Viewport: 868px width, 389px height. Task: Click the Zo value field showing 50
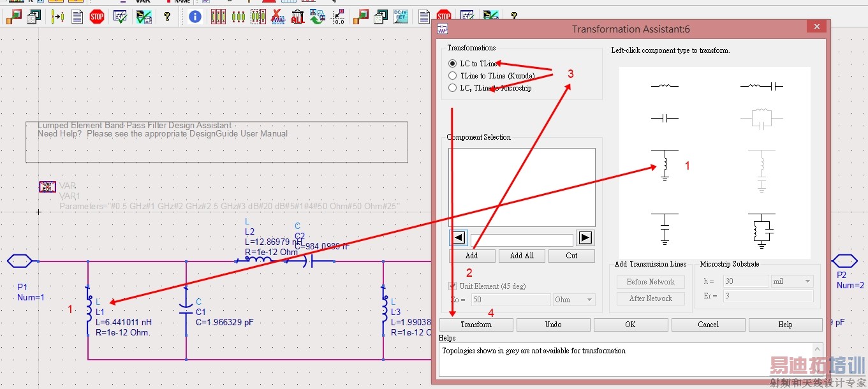pyautogui.click(x=511, y=300)
